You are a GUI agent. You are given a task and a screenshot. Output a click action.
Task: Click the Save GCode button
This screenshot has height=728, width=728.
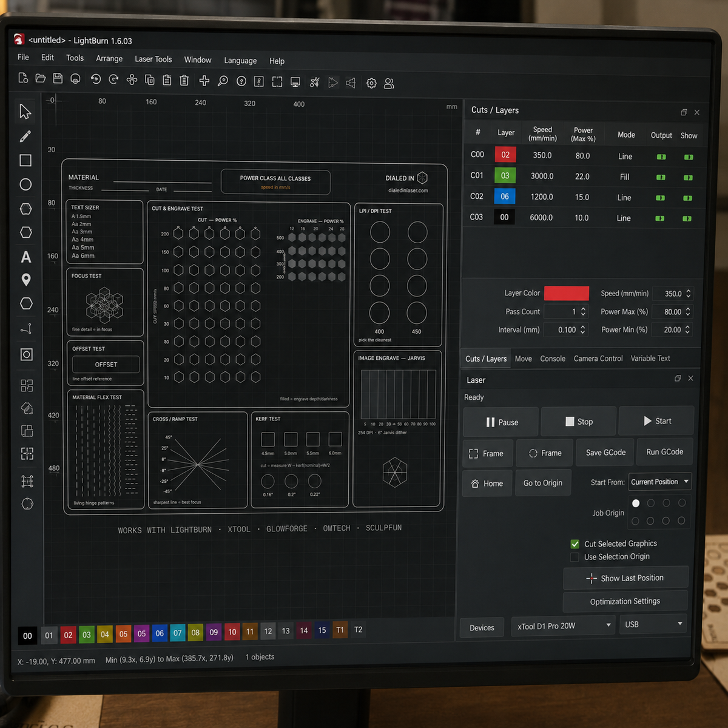[605, 453]
